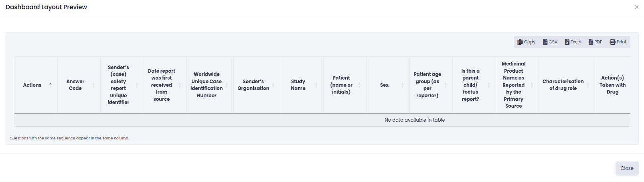Click parent child/foetus report column header
The image size is (644, 182).
[470, 85]
